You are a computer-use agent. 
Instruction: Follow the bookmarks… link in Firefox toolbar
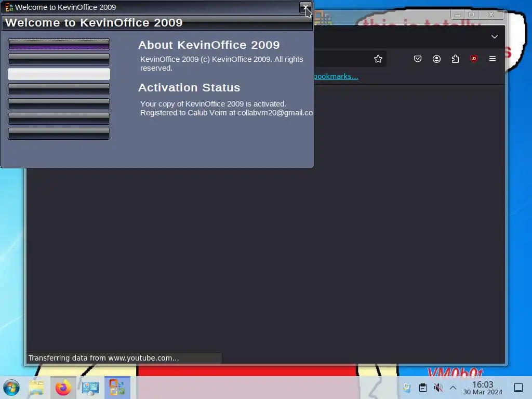pyautogui.click(x=336, y=76)
